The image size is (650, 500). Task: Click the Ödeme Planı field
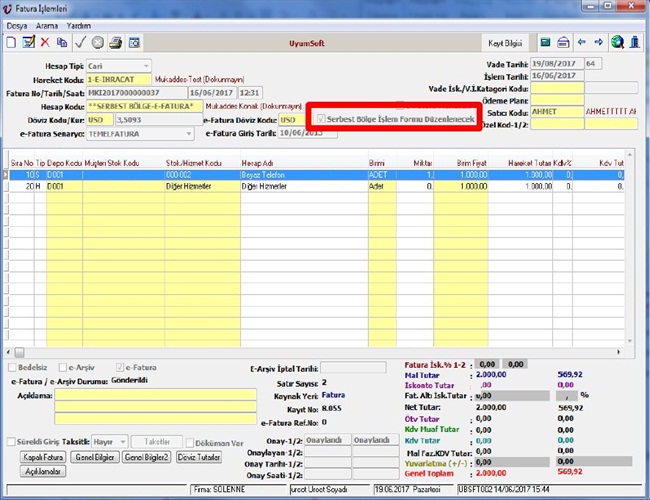tap(557, 100)
